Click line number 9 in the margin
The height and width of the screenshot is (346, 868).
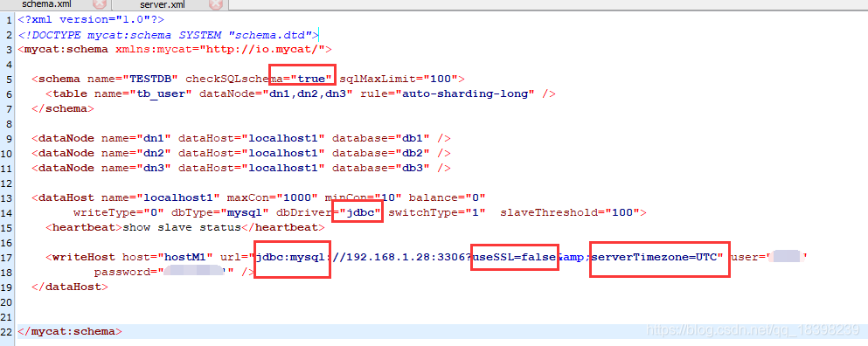pyautogui.click(x=10, y=138)
